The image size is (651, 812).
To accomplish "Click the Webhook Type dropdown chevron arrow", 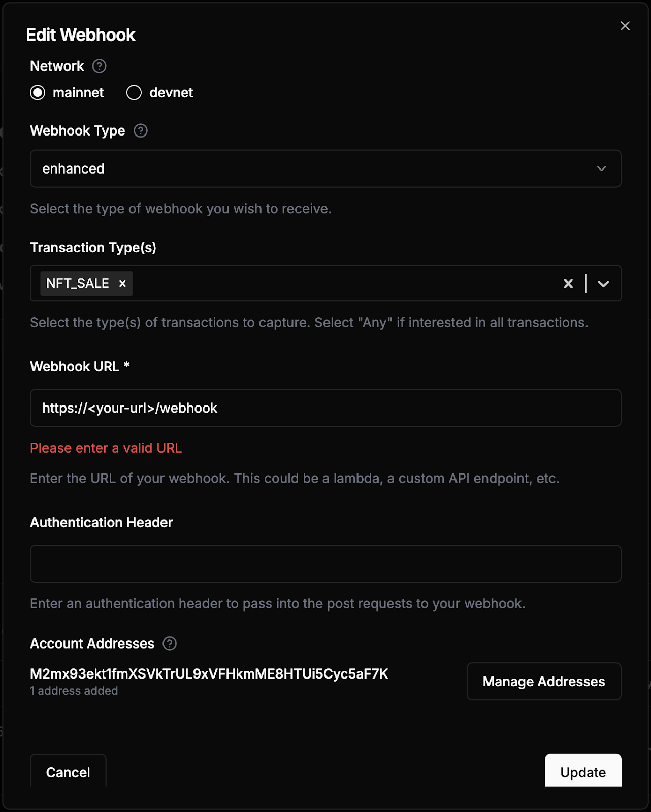I will pyautogui.click(x=602, y=168).
